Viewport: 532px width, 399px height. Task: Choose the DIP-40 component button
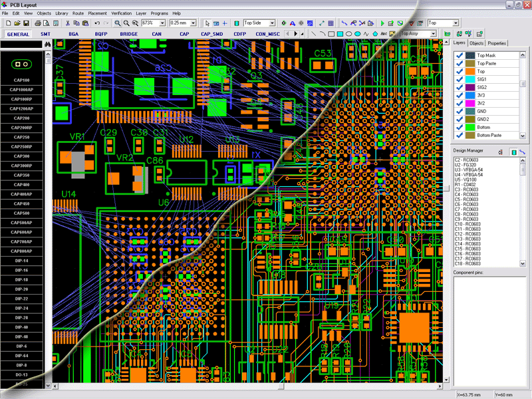pyautogui.click(x=22, y=327)
